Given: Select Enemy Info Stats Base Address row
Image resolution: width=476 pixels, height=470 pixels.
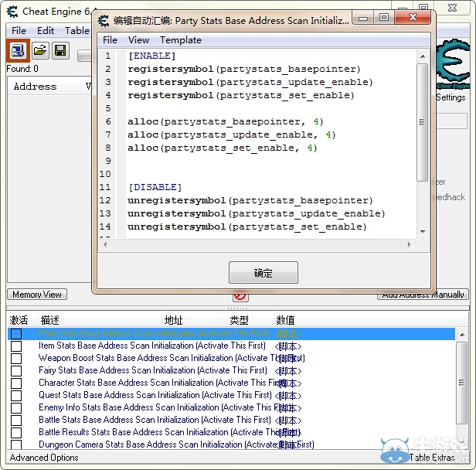Looking at the screenshot, I should click(x=231, y=408).
